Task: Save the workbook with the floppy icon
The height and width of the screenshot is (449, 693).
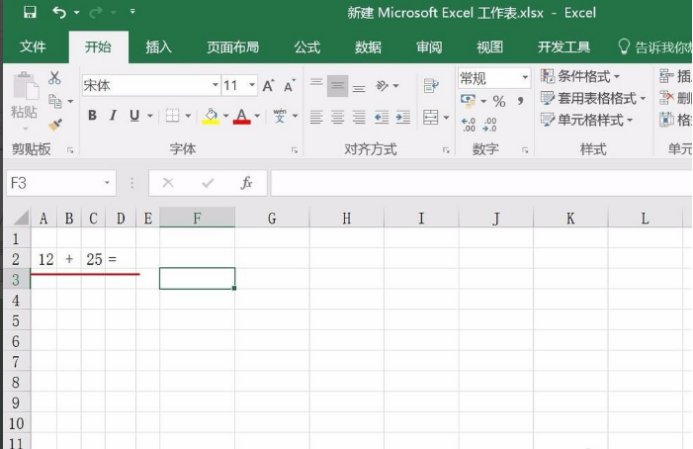Action: pos(30,12)
